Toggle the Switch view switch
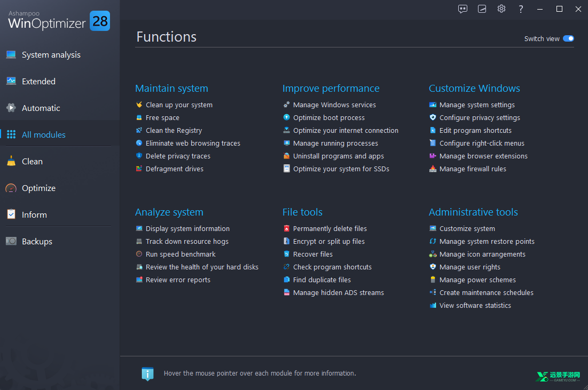Screen dimensions: 588x390 pos(568,38)
